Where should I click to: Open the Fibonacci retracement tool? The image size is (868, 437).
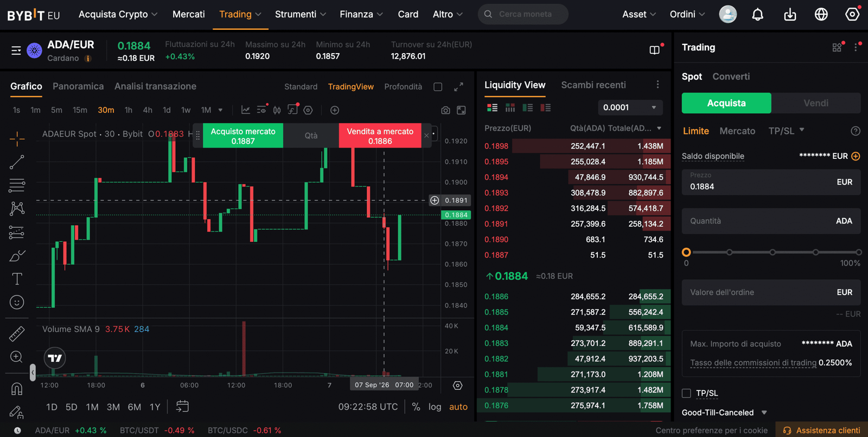(17, 185)
